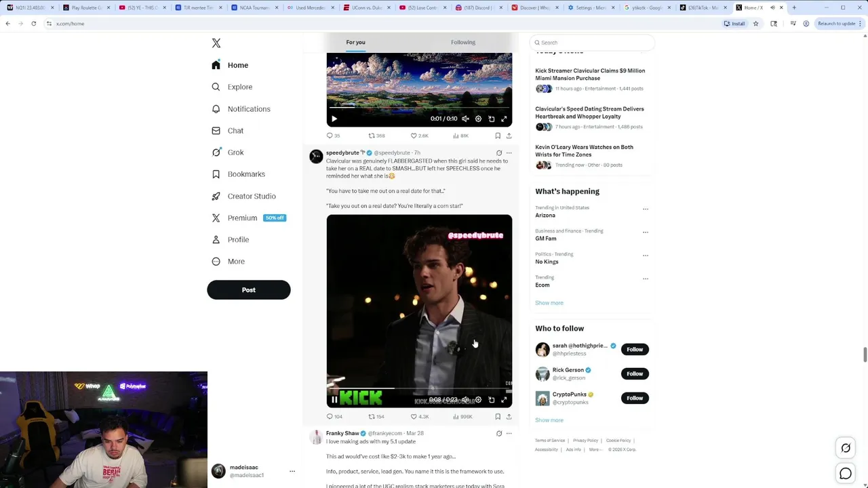Open the Grok floating button
868x488 pixels.
846,448
